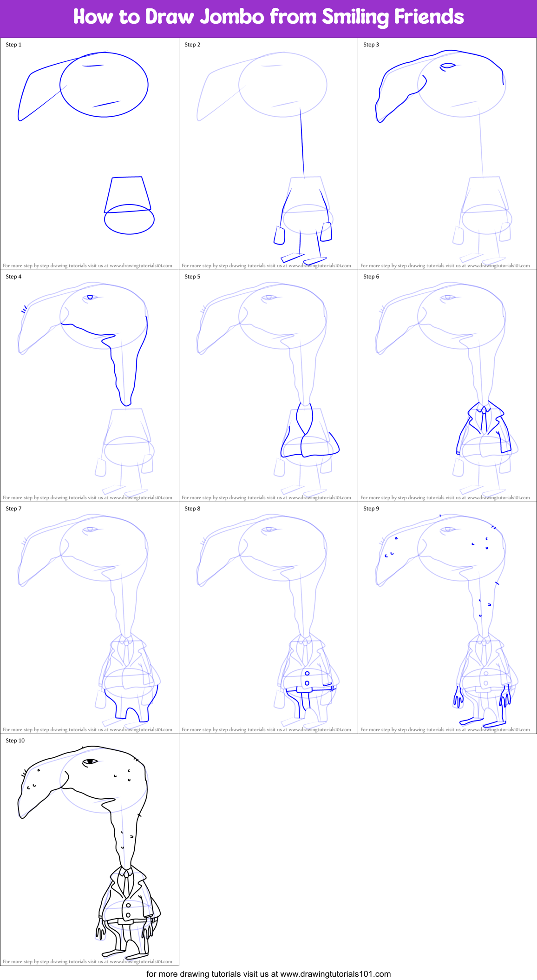Click the blue suit buttons in Step 8

point(307,678)
